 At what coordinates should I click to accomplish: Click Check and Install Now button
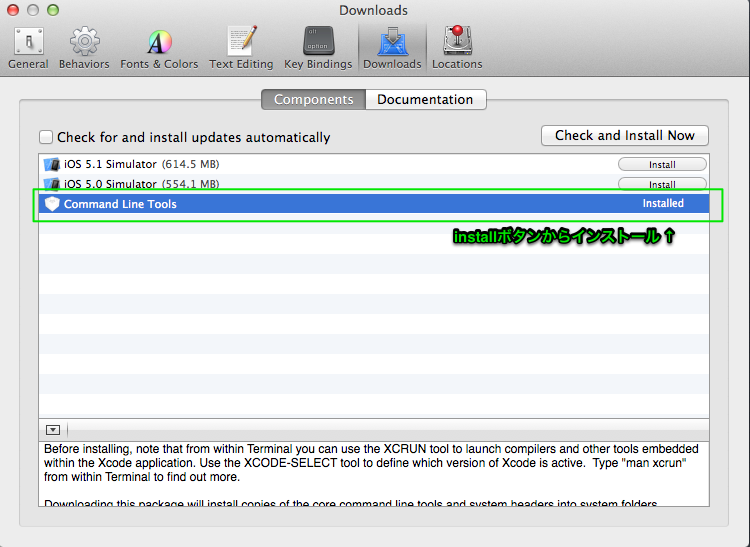pos(625,136)
